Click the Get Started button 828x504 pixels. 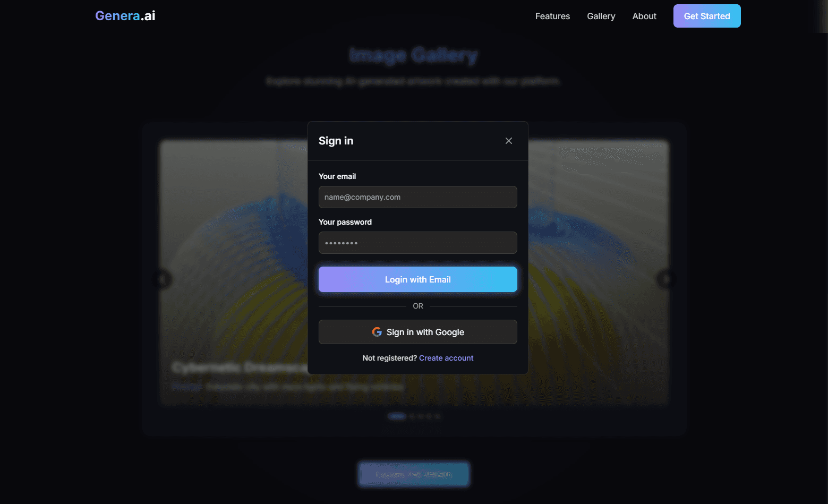[707, 16]
